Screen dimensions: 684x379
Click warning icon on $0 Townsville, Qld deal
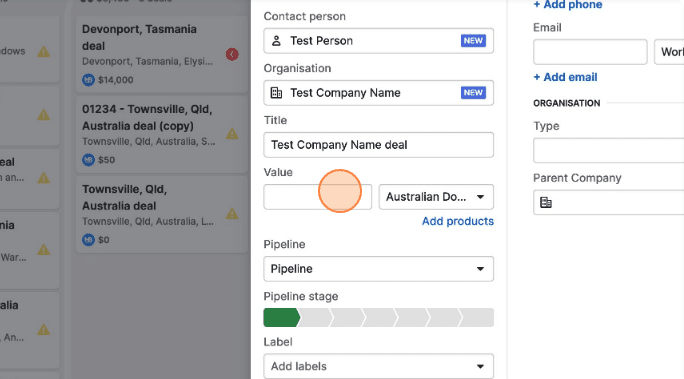click(x=232, y=214)
